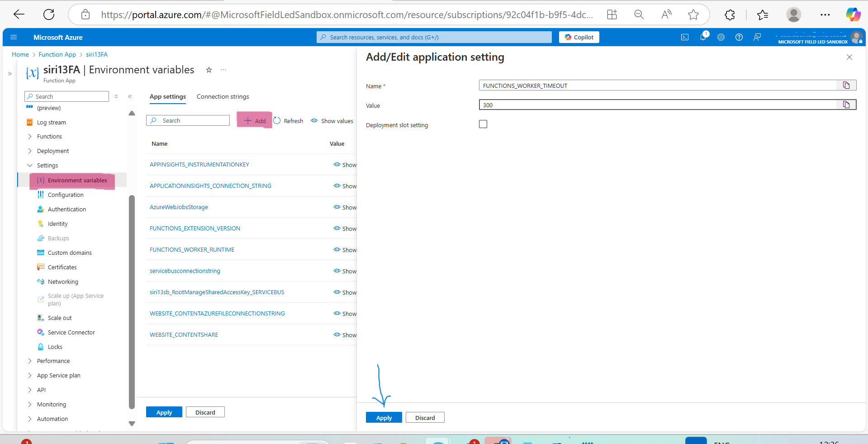Image resolution: width=868 pixels, height=444 pixels.
Task: Add this page to favorites star
Action: pos(693,14)
